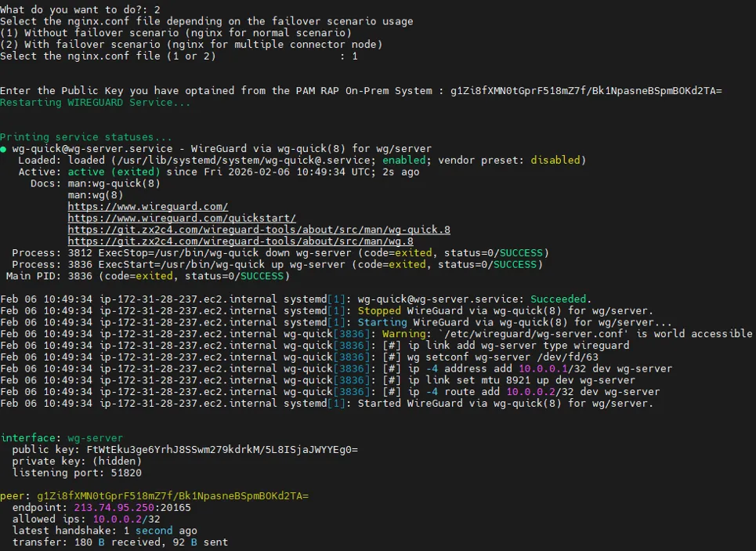The width and height of the screenshot is (756, 551).
Task: Click the entered public key g1Zi8fXMN0tGprF518mZ7f on prompt line
Action: tap(586, 91)
